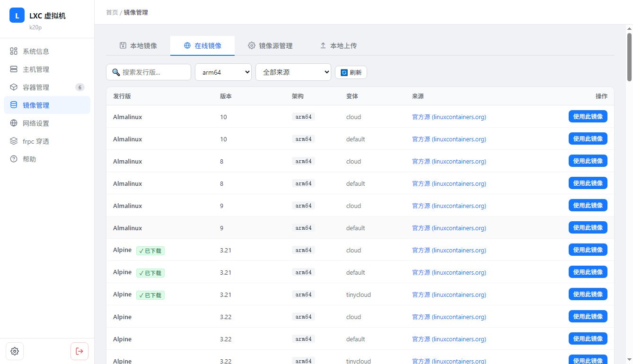Click the help question mark icon
Screen dimensions: 633x364
tap(14, 159)
